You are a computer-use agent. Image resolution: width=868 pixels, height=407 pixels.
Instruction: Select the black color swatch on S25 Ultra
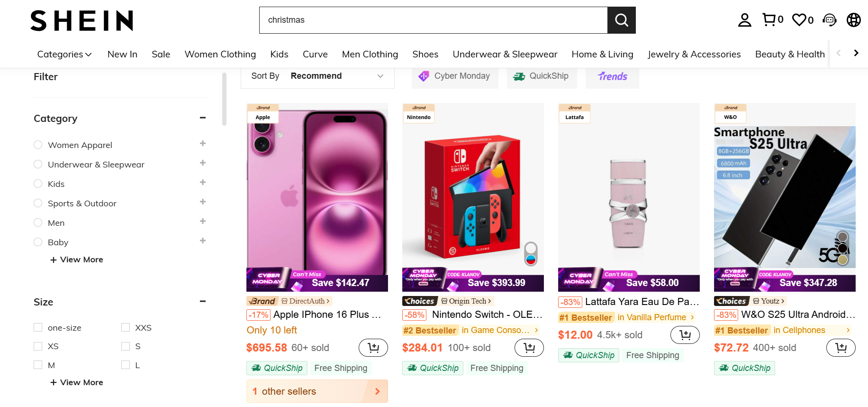[x=842, y=248]
